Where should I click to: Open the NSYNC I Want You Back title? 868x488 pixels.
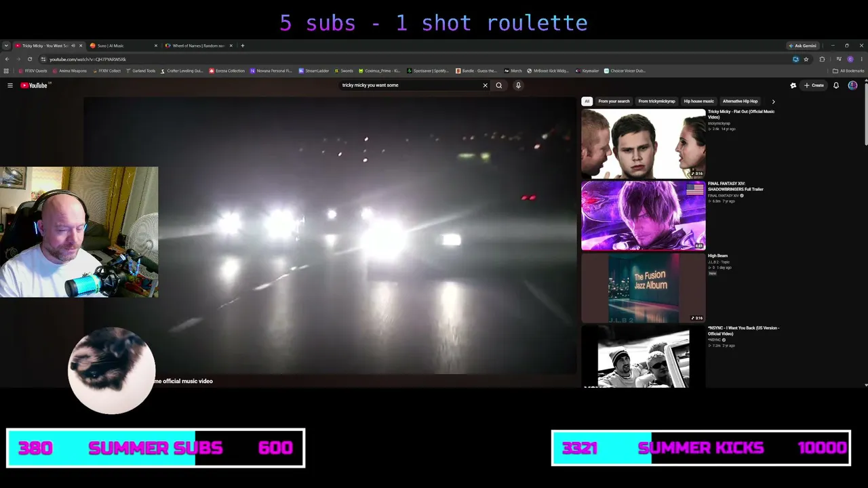(743, 331)
